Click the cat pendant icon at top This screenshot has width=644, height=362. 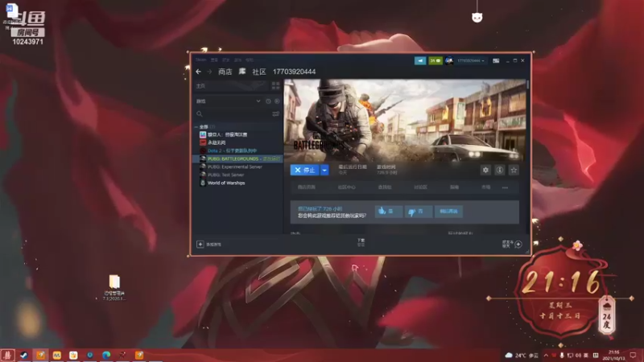[477, 17]
